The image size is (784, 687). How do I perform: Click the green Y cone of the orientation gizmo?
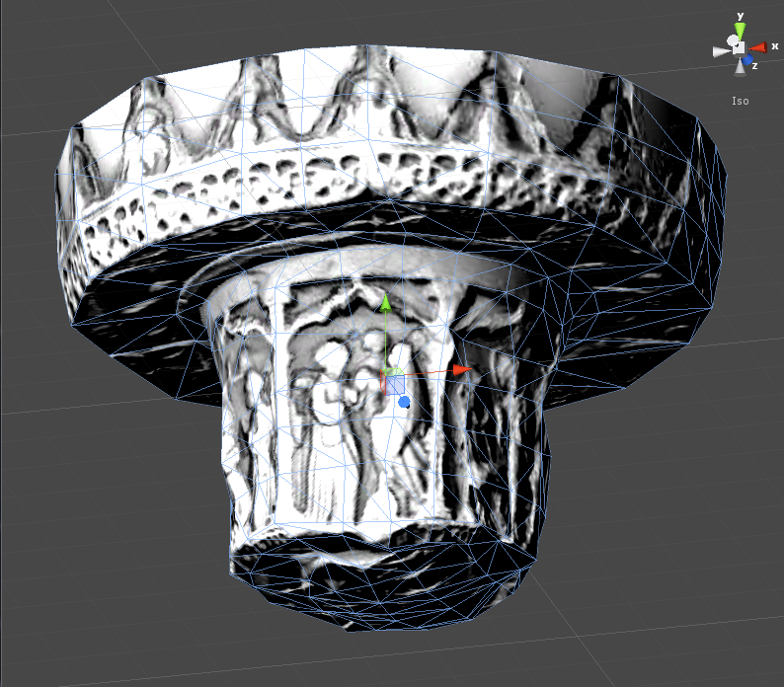(x=740, y=31)
